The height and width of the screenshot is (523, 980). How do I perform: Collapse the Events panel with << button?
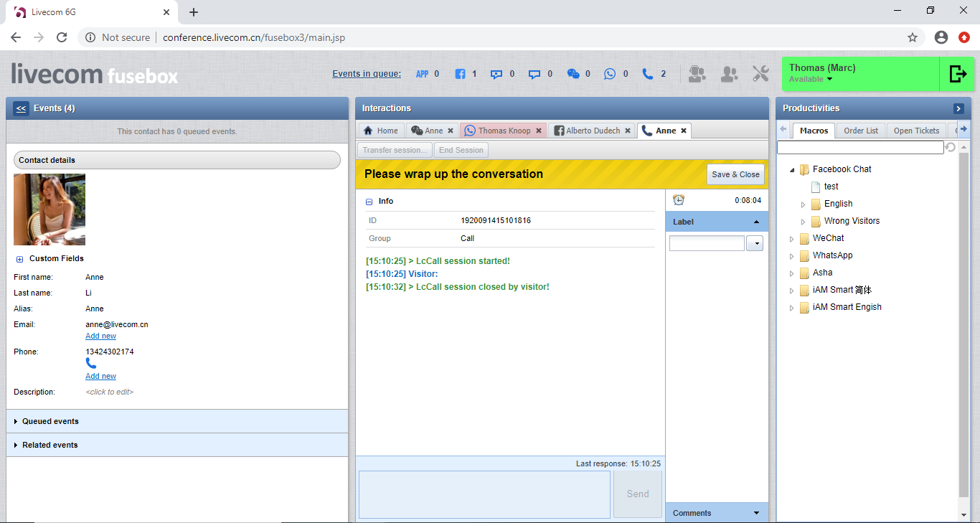pyautogui.click(x=21, y=108)
